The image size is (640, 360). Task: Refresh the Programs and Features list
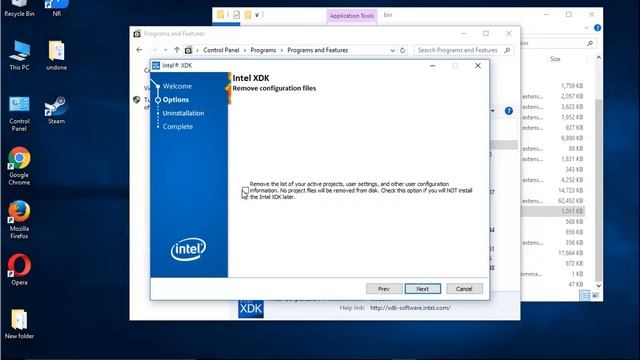point(402,50)
